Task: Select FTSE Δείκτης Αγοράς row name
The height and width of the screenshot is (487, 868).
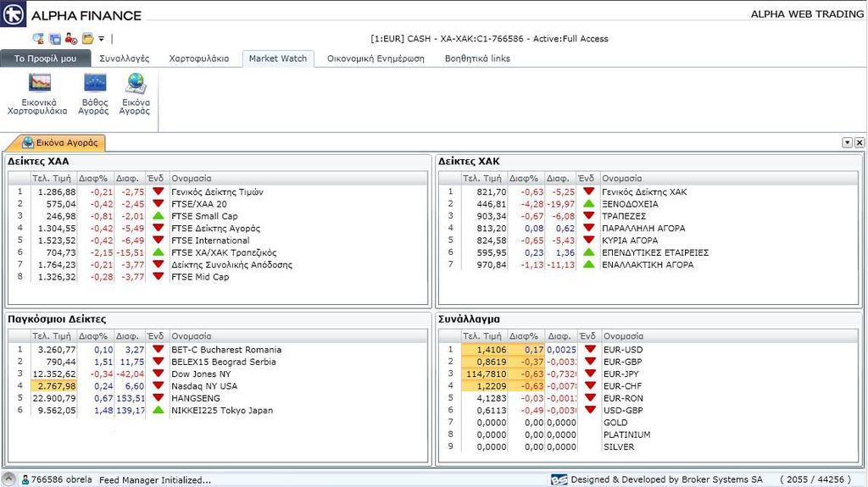Action: point(215,228)
